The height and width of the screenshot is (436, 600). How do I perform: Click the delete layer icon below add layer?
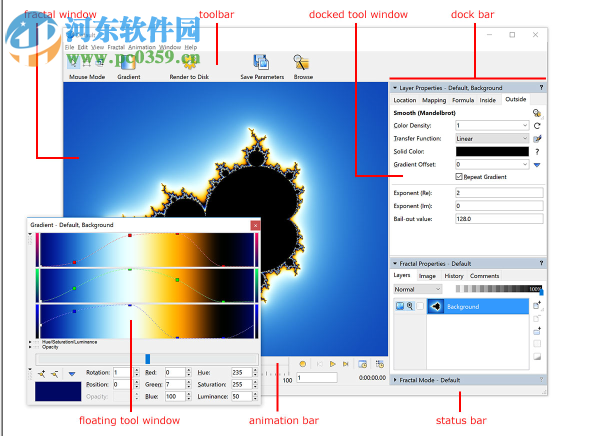537,318
